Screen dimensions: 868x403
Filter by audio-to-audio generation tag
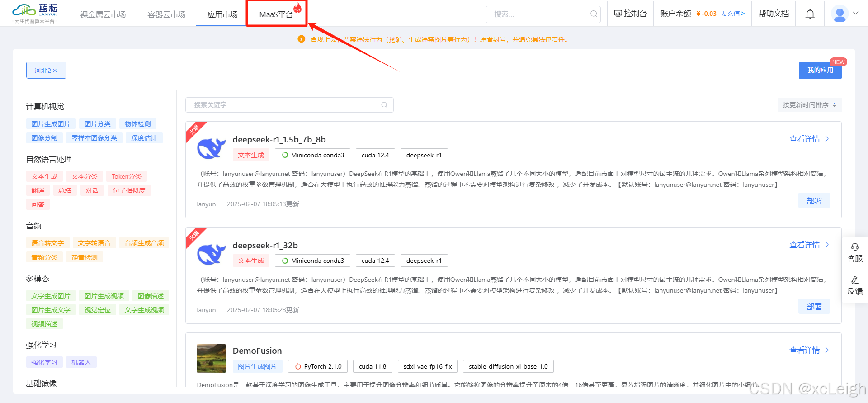click(x=144, y=243)
